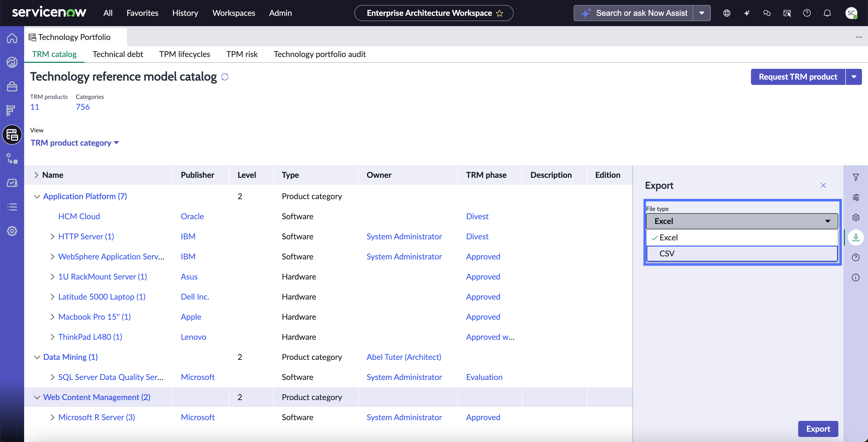Viewport: 868px width, 442px height.
Task: Collapse the Application Platform (7) row
Action: click(x=37, y=196)
